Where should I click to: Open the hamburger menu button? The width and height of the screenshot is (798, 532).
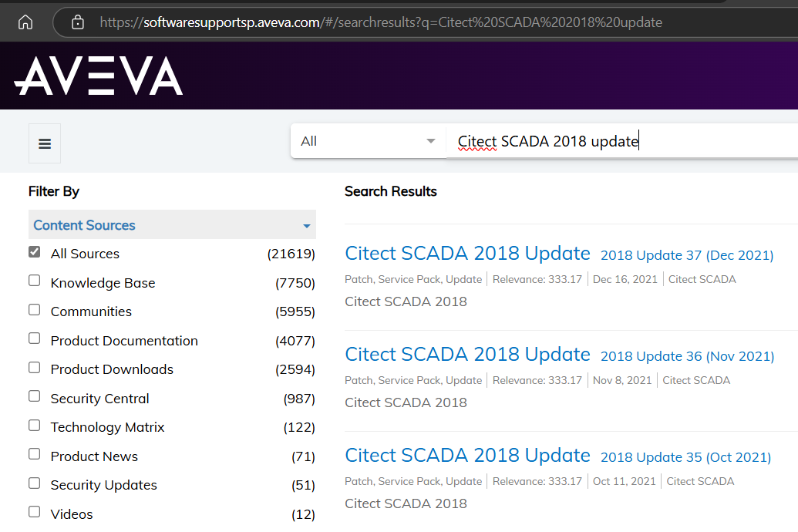coord(45,143)
